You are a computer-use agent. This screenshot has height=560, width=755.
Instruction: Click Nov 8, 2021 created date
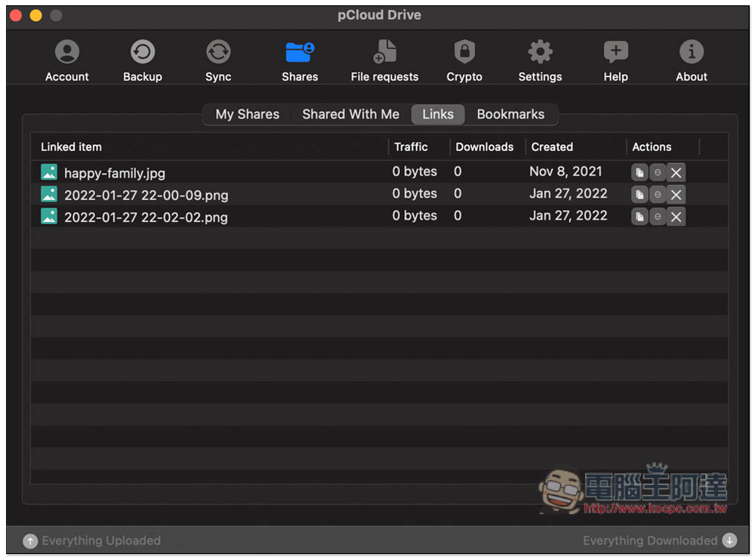coord(565,171)
